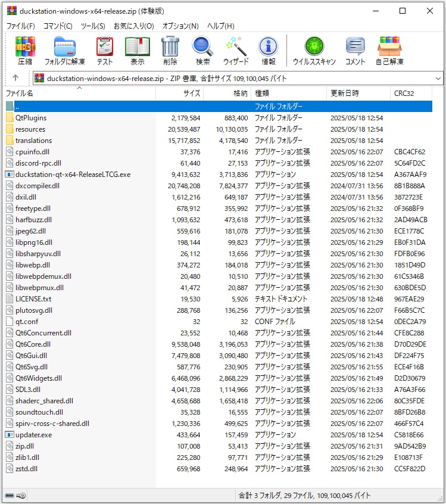Click the resources folder icon
This screenshot has width=446, height=504.
10,129
